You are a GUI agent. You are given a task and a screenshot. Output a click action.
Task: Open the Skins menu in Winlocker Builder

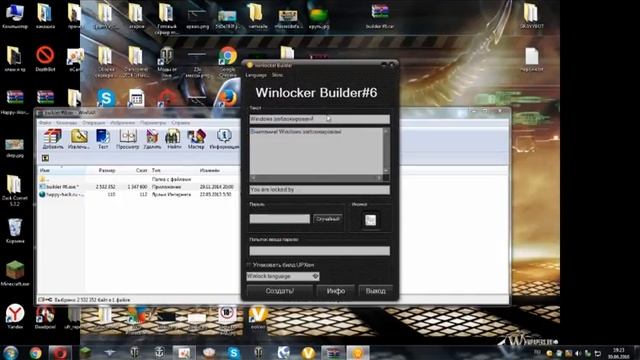pos(278,75)
